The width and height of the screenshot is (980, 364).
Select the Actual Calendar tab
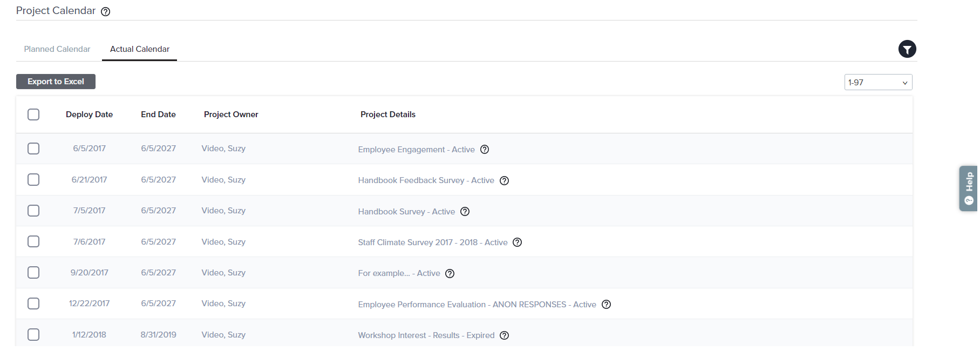point(140,49)
